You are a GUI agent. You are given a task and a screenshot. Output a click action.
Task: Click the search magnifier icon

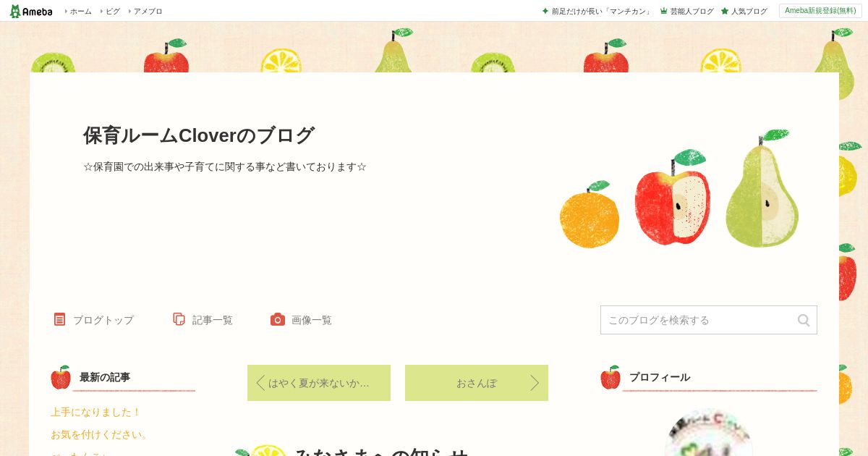(804, 320)
